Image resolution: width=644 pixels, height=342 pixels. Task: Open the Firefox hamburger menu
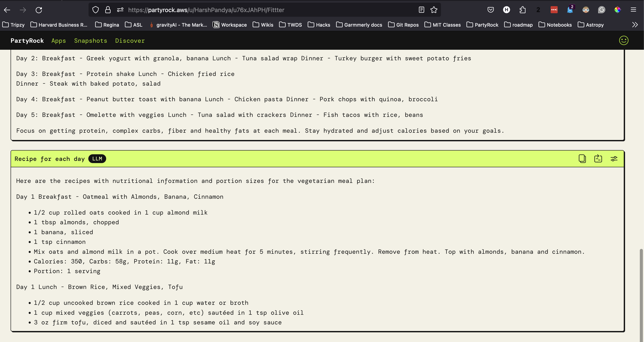[x=633, y=10]
